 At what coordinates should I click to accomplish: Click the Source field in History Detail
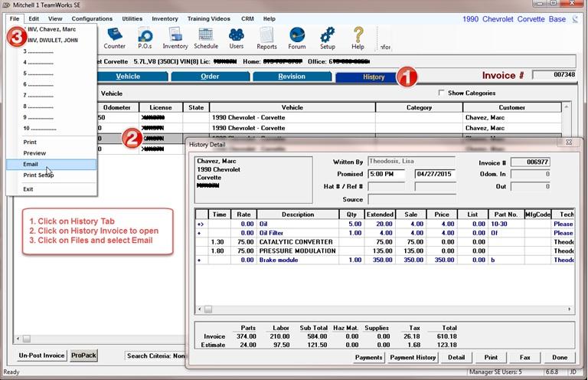tap(412, 199)
